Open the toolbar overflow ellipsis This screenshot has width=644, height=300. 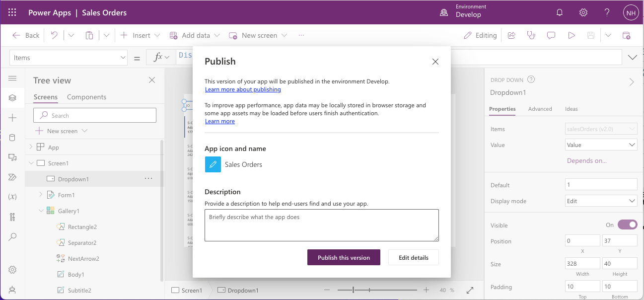301,35
